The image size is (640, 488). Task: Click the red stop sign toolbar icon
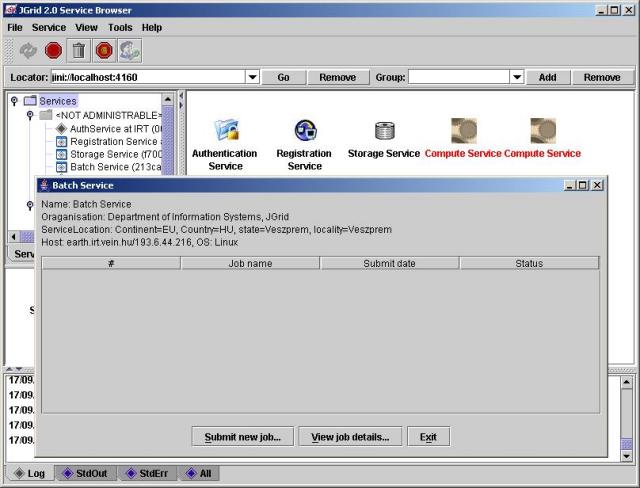(53, 50)
